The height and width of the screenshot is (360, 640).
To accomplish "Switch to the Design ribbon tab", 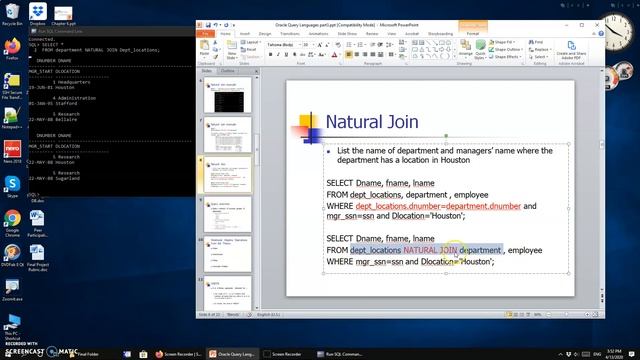I will point(265,34).
